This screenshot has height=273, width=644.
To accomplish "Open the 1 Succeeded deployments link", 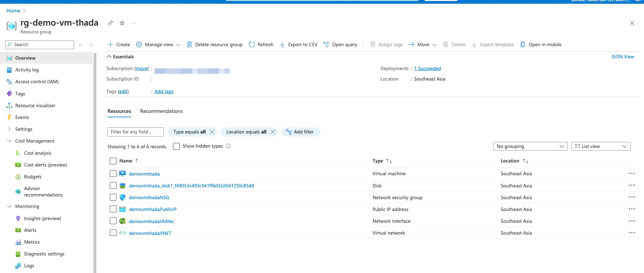I will 427,68.
